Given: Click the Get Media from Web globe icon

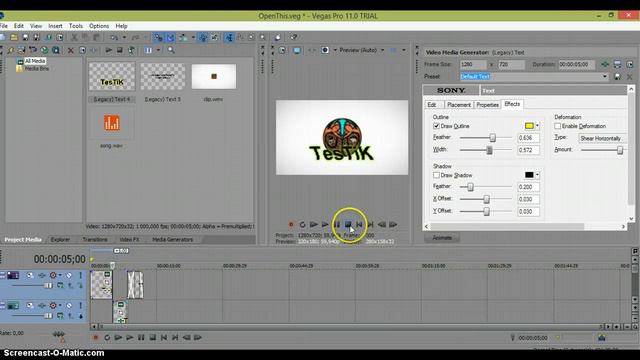Looking at the screenshot, I should (44, 50).
